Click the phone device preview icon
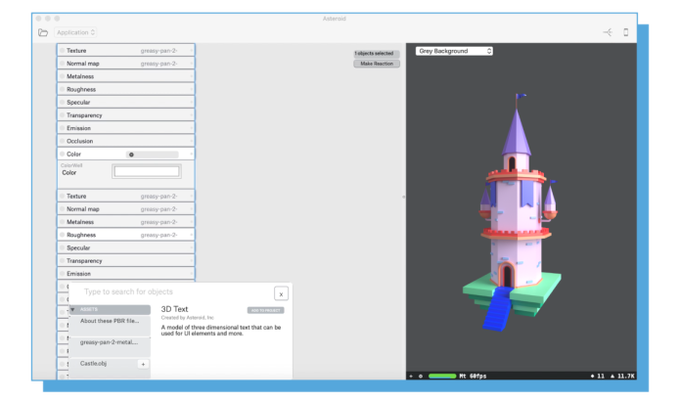The image size is (680, 402). [x=626, y=32]
